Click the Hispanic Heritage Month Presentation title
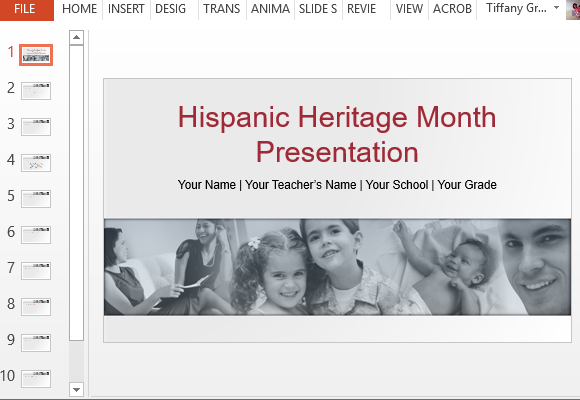Viewport: 580px width, 400px height. (x=337, y=134)
